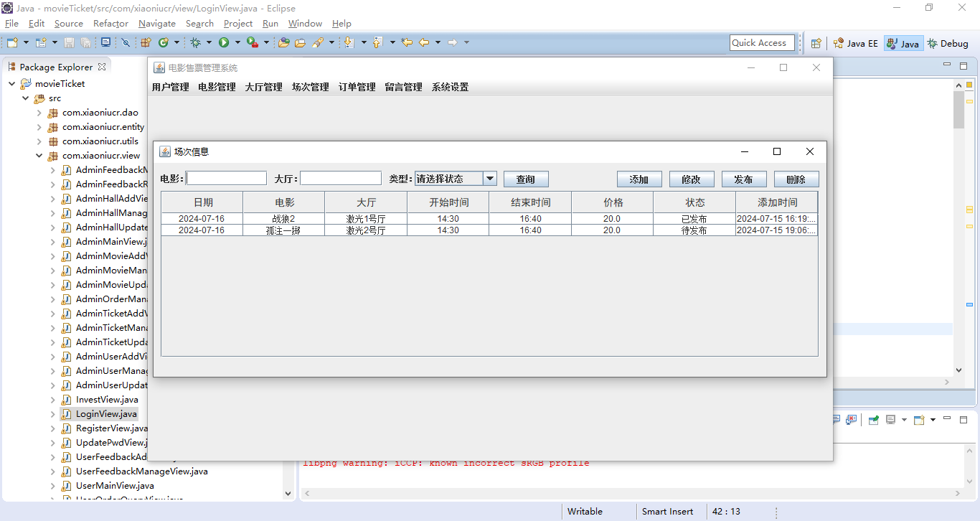Close the Package Explorer tab X
Image resolution: width=980 pixels, height=521 pixels.
click(x=102, y=67)
